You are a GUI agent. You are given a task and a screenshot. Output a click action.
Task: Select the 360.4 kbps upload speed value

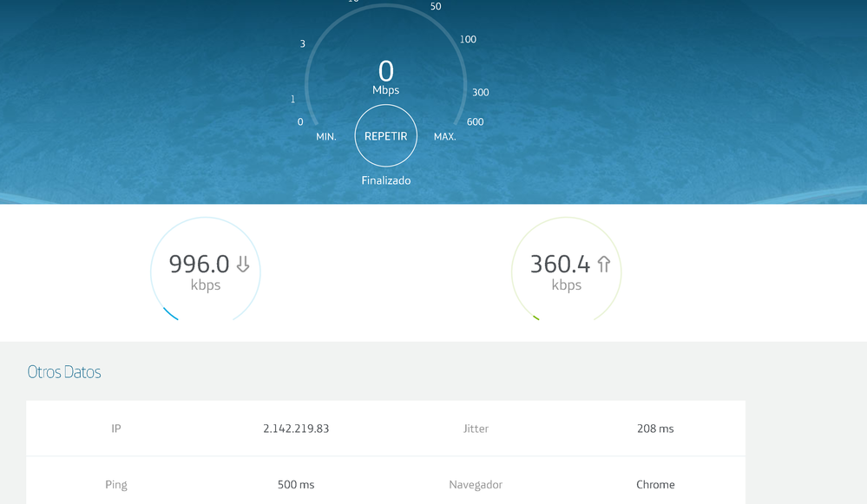click(560, 265)
